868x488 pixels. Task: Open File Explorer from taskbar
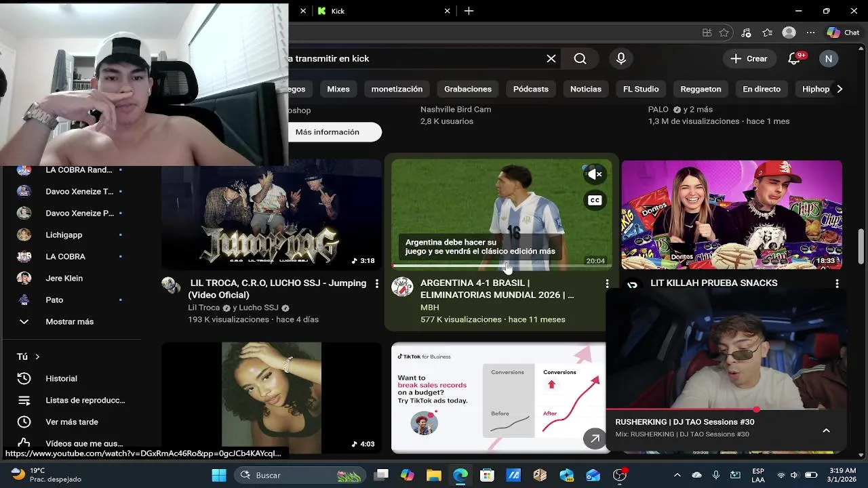(x=434, y=475)
